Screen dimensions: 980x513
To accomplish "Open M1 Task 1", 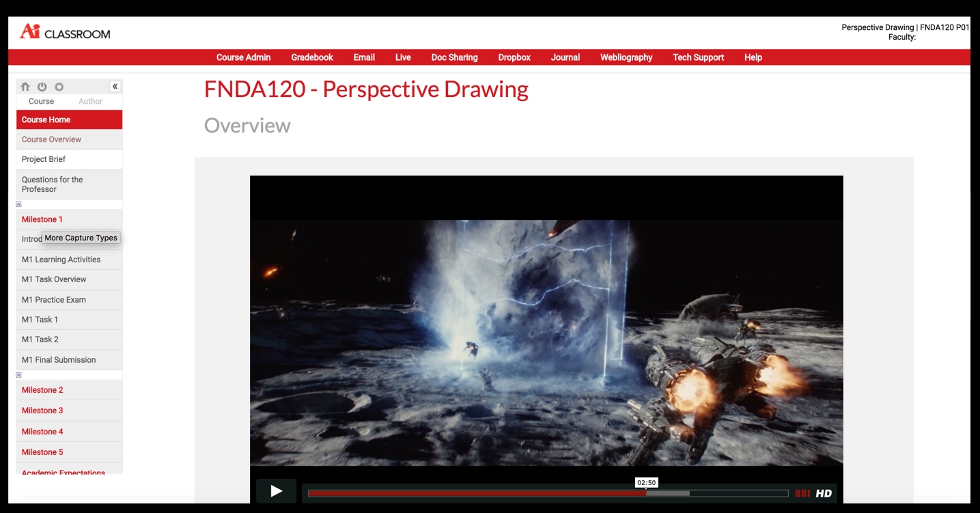I will tap(69, 320).
